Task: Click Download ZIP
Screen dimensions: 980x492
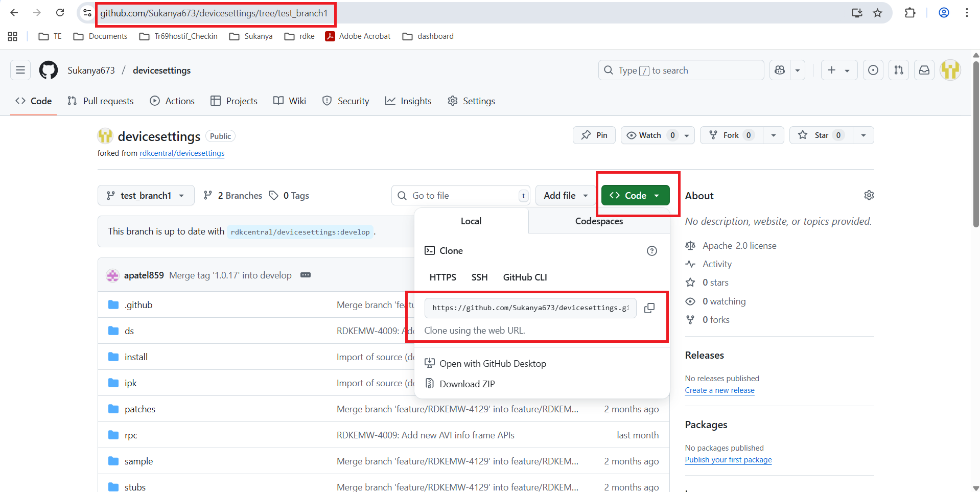Action: [x=467, y=384]
